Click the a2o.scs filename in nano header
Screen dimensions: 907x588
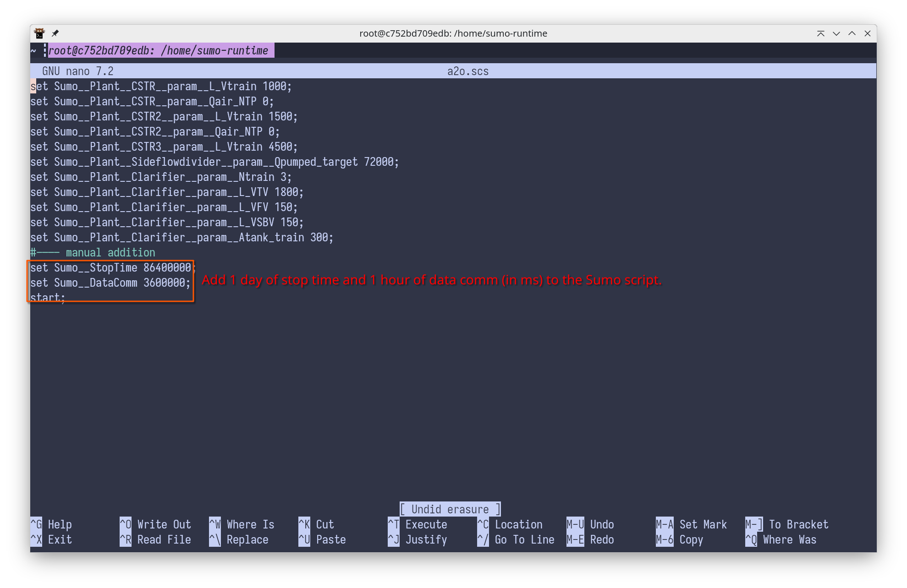(x=467, y=71)
